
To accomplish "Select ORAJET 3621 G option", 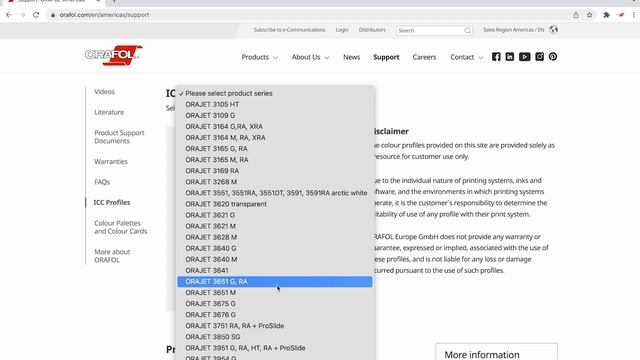I will pos(275,215).
